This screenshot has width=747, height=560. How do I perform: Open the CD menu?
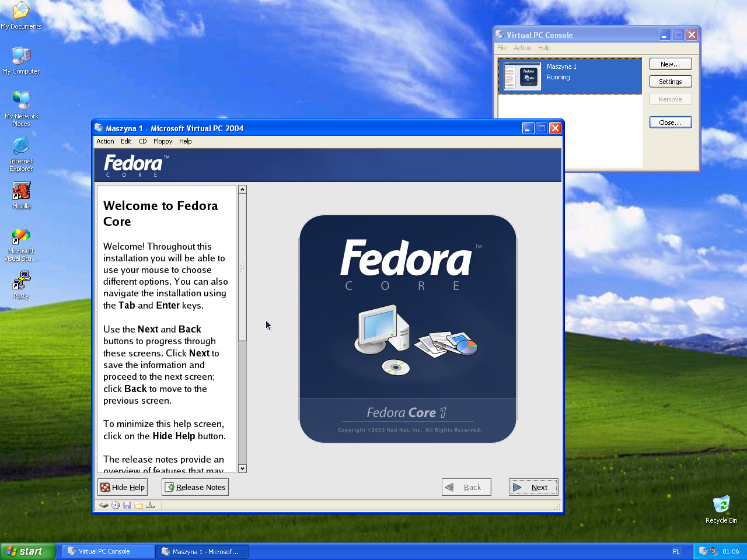[142, 141]
